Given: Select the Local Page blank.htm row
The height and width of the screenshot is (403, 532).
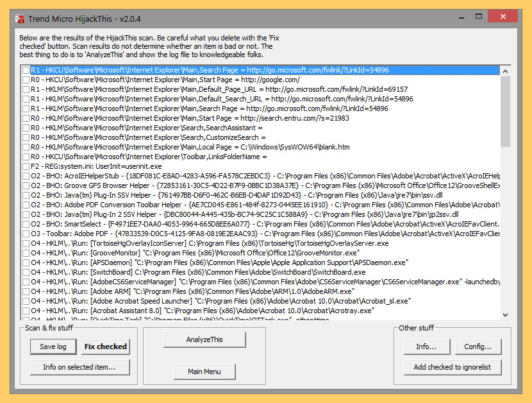Looking at the screenshot, I should (261, 147).
